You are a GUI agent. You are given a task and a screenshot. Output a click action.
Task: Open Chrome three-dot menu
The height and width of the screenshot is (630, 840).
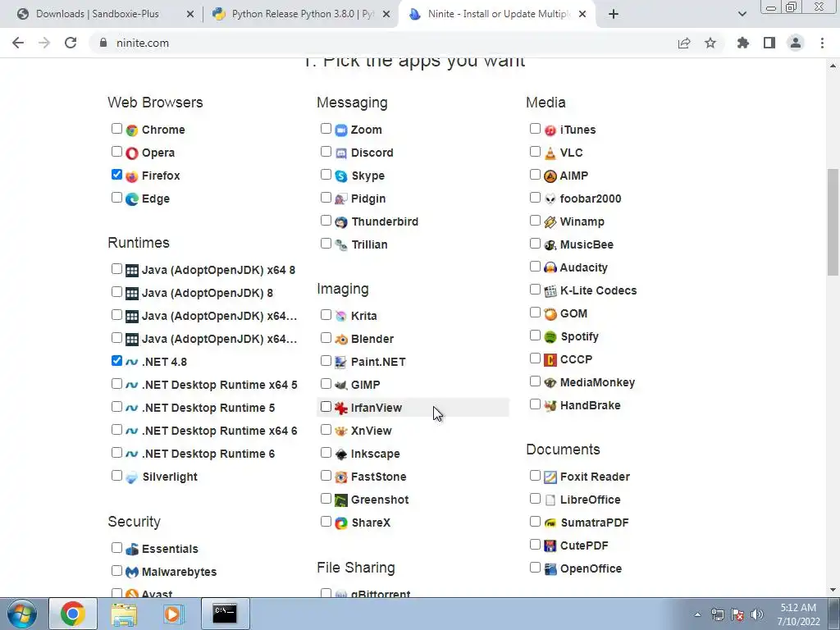822,43
